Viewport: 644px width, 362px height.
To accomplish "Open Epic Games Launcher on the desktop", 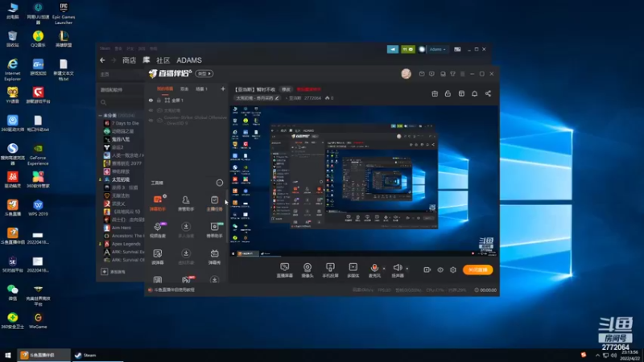I will tap(64, 14).
